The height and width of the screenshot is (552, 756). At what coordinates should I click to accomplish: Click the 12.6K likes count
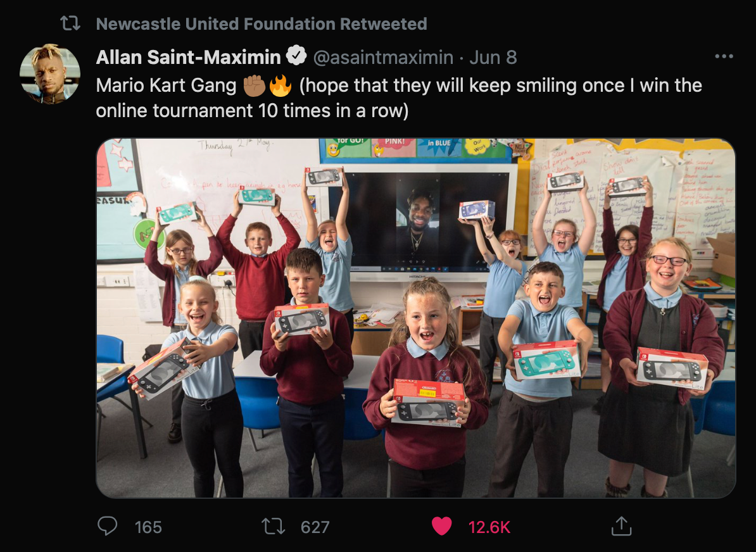coord(489,527)
